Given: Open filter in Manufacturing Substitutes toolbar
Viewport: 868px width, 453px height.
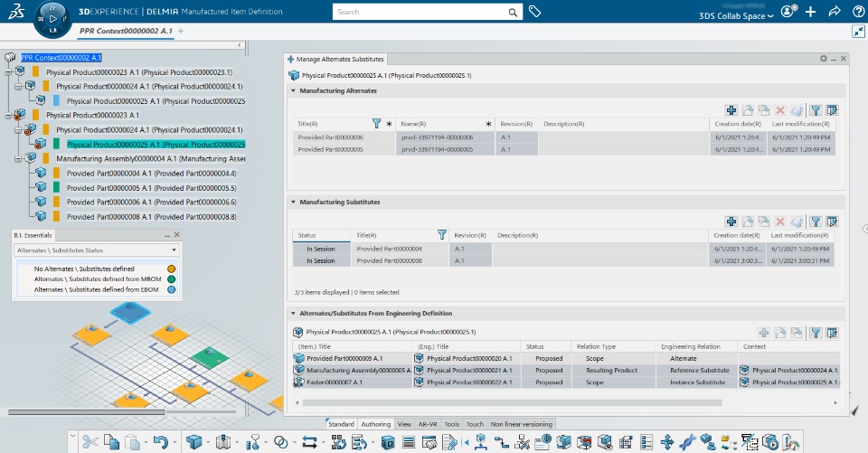Looking at the screenshot, I should point(816,222).
